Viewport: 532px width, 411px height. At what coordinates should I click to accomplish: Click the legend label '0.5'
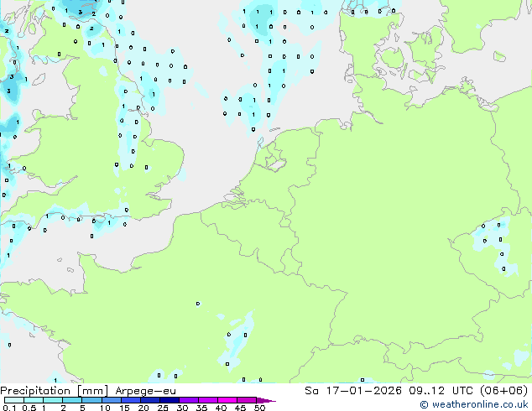29,408
